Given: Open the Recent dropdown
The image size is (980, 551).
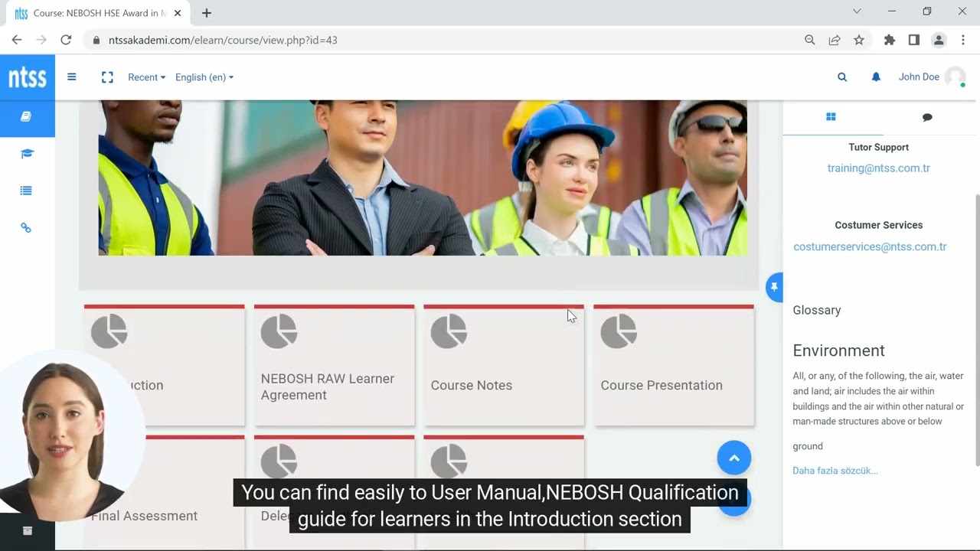Looking at the screenshot, I should pos(146,77).
